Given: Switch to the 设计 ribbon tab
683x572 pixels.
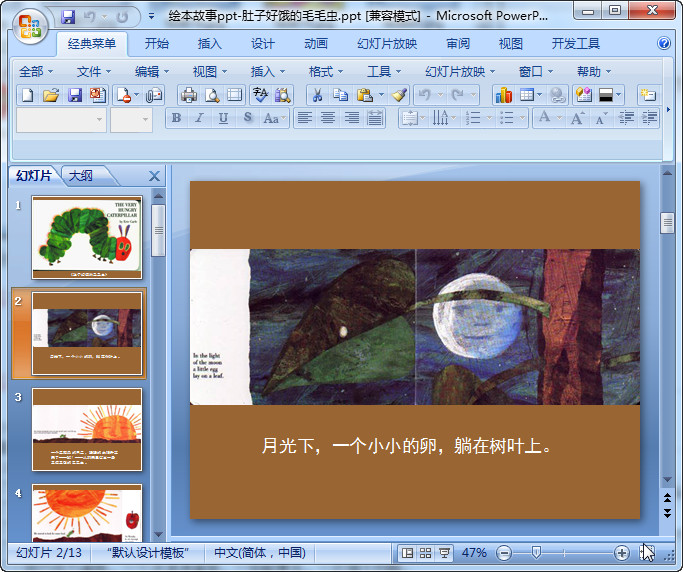Looking at the screenshot, I should [x=263, y=43].
